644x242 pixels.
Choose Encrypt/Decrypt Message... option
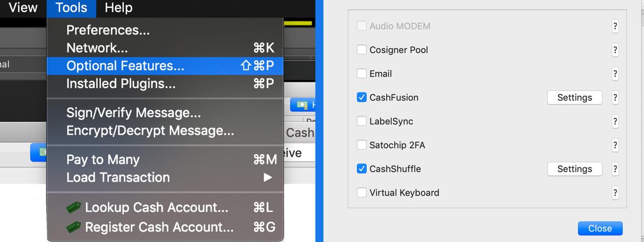pyautogui.click(x=165, y=131)
